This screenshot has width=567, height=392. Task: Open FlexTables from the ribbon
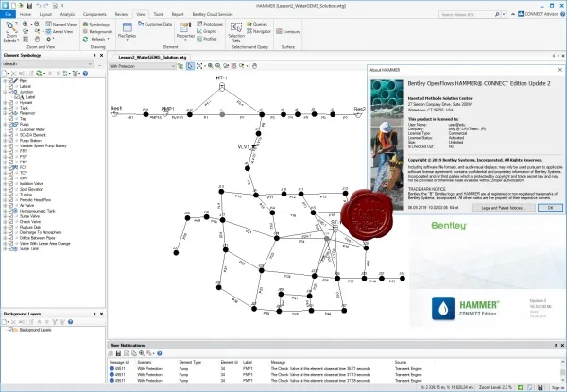(x=127, y=31)
